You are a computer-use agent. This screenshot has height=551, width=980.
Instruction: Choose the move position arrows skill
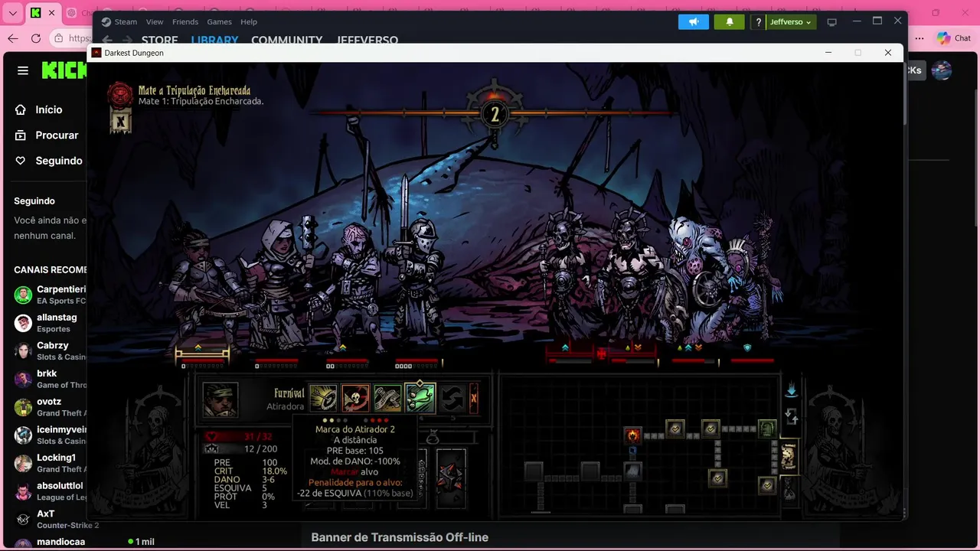(x=452, y=398)
